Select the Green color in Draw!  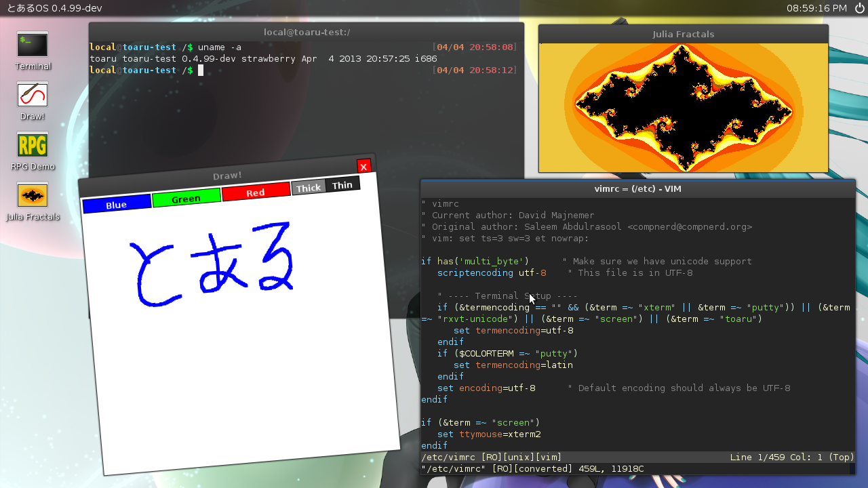[x=186, y=197]
